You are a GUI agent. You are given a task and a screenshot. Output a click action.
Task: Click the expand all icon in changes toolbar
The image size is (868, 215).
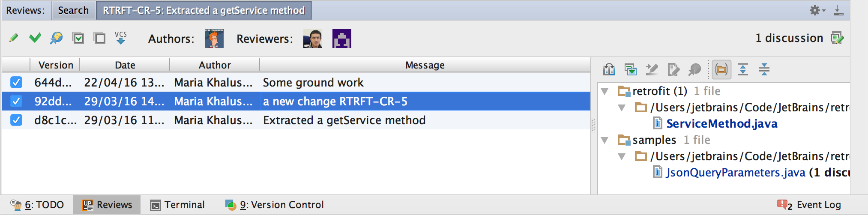click(x=743, y=69)
